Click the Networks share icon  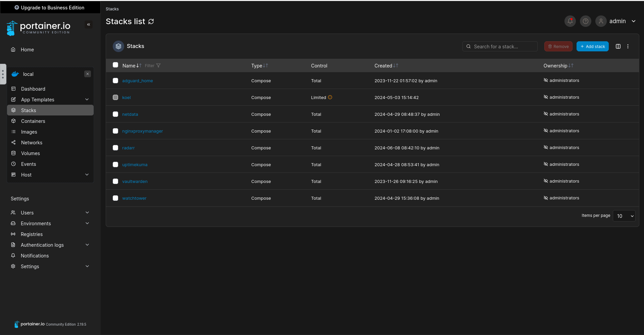pos(13,142)
